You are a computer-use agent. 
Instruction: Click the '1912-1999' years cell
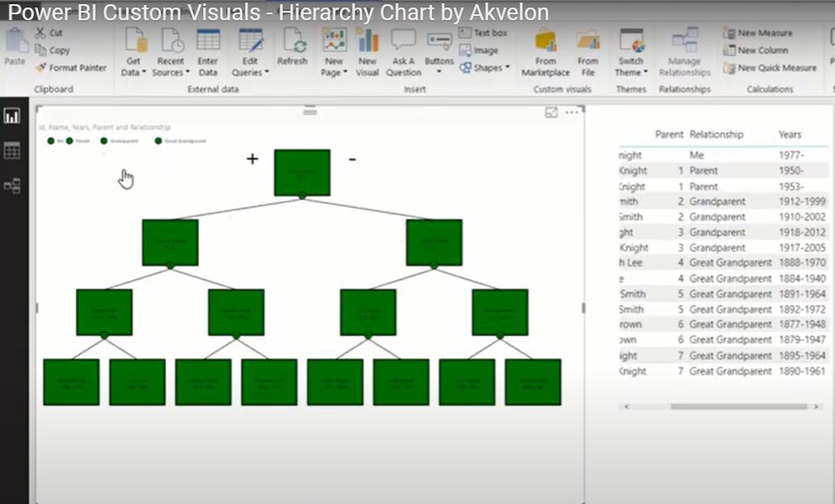[x=802, y=201]
